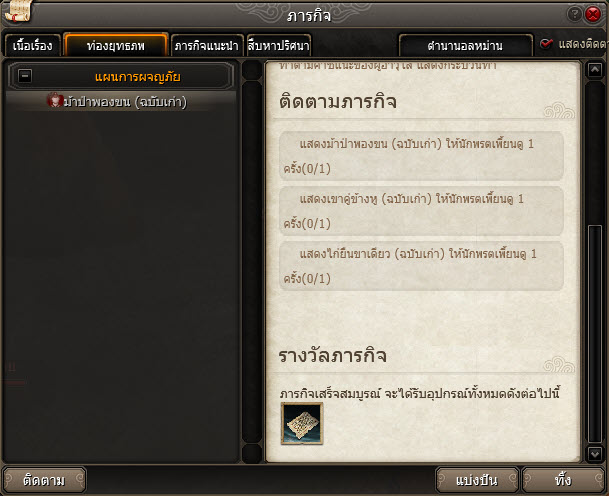Open the สืบหาปริศนา tab
Screen dimensions: 609x496
pos(279,46)
